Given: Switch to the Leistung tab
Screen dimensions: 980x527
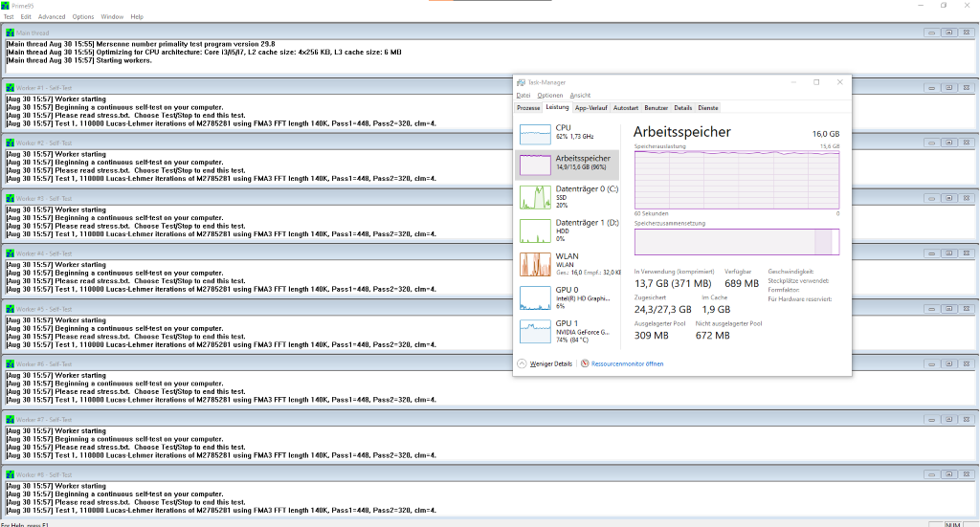Looking at the screenshot, I should pyautogui.click(x=557, y=107).
